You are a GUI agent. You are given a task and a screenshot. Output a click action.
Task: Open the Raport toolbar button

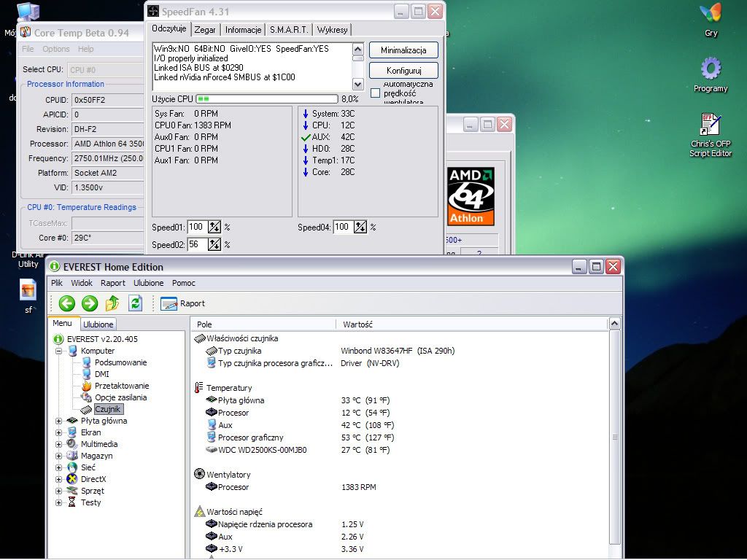(x=182, y=303)
